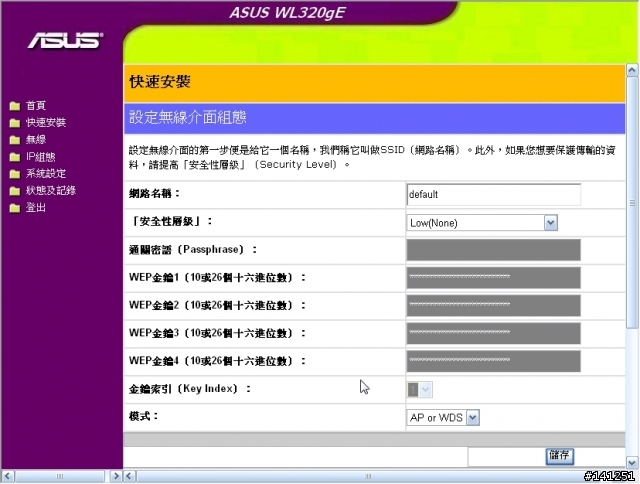Screen dimensions: 640x484
Task: Click the 「安全性層級」 label
Action: [171, 222]
